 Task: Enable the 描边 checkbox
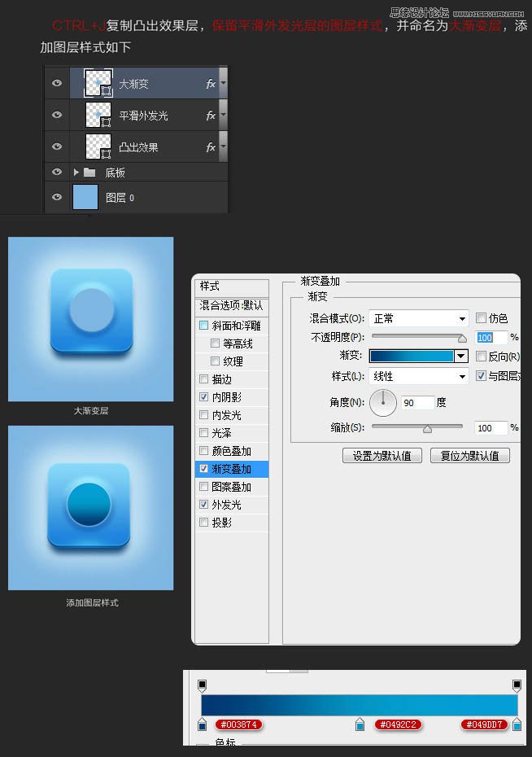tap(203, 379)
